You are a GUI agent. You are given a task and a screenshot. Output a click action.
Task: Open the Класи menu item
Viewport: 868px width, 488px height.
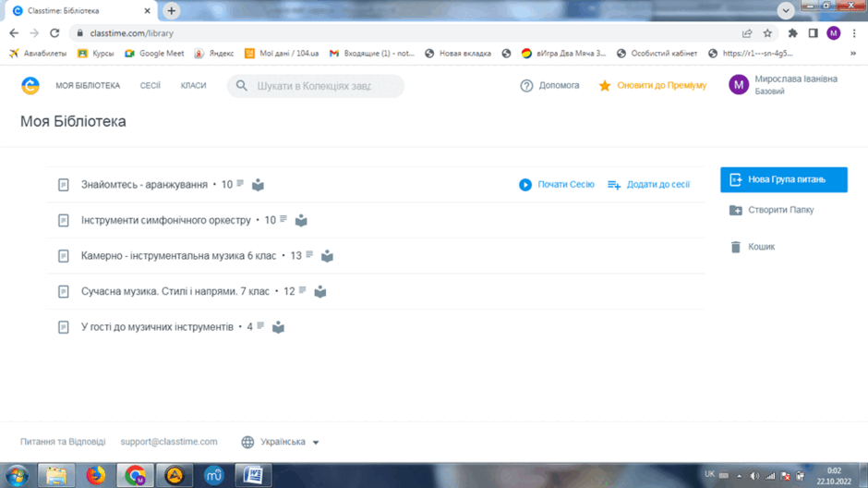(193, 86)
